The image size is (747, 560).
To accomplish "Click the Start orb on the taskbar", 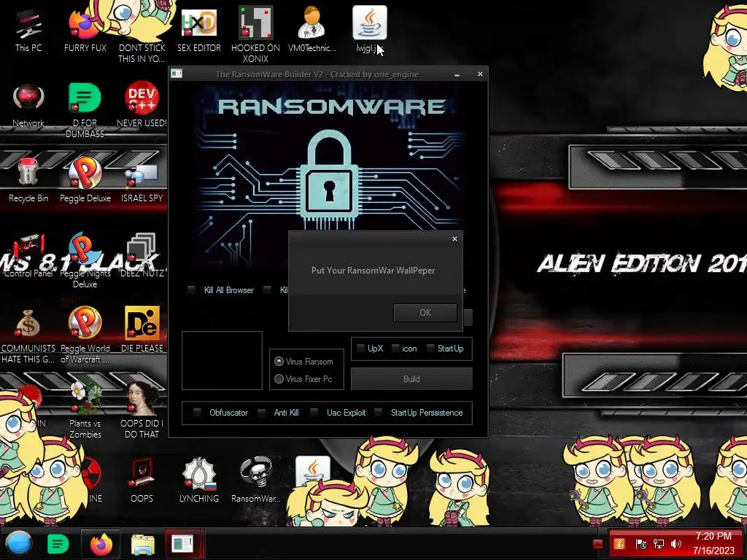I will (x=19, y=543).
